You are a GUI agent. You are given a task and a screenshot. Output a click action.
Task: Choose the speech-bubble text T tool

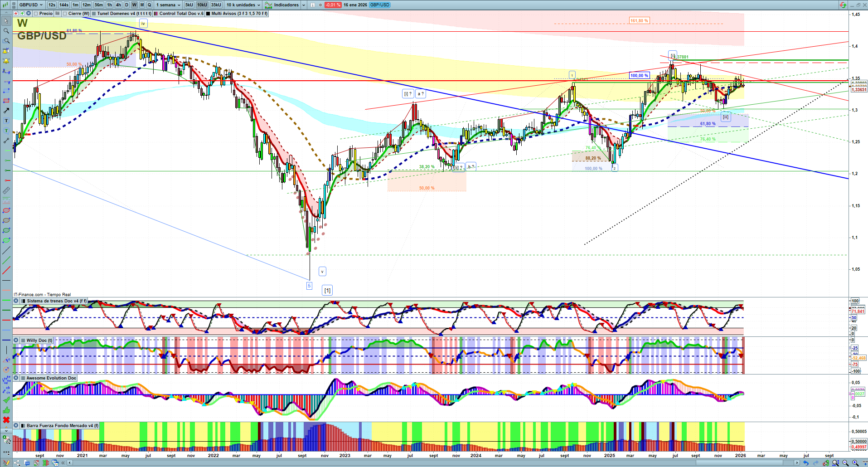6,131
